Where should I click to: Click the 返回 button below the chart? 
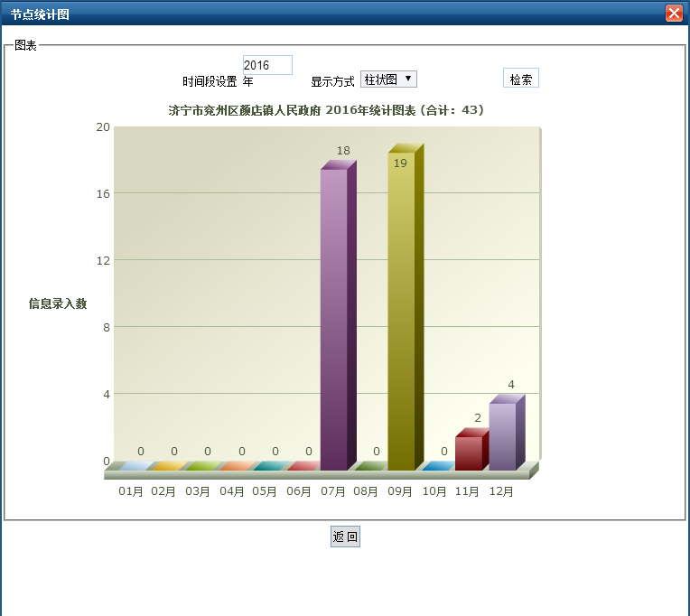pos(345,537)
